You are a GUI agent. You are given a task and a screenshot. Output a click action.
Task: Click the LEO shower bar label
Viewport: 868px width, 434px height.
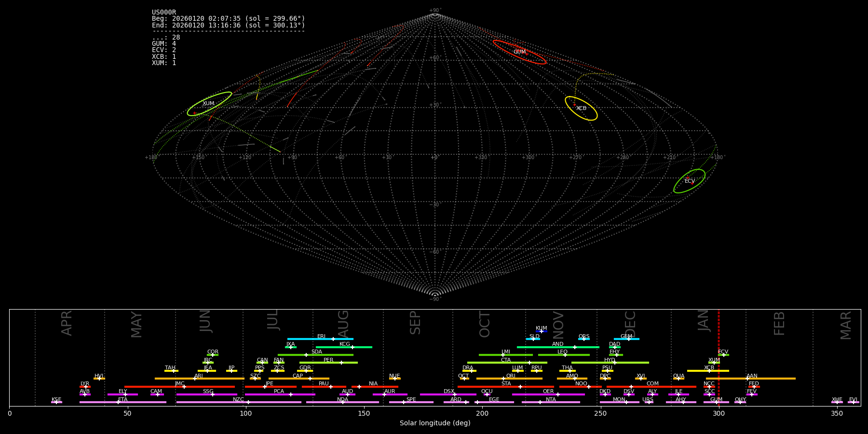(563, 352)
